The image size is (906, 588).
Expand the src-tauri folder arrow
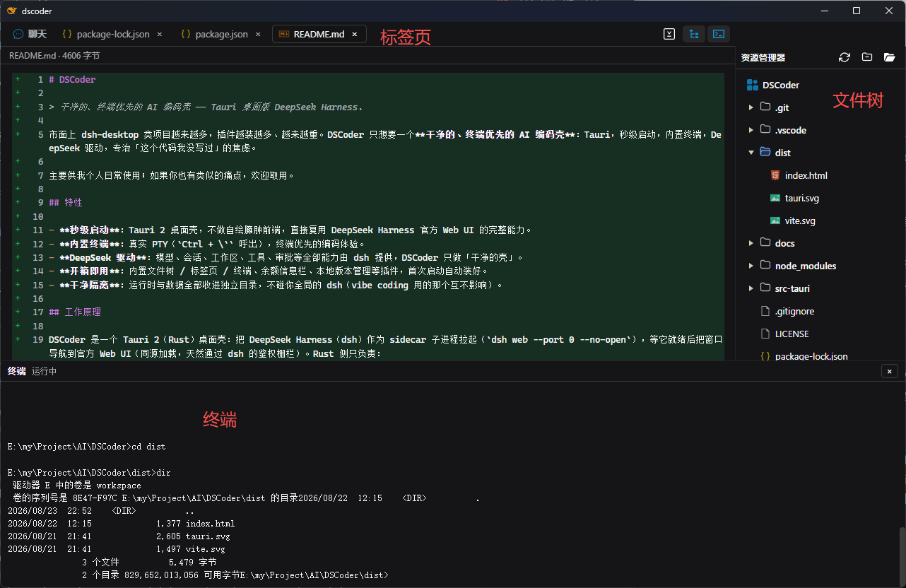pos(751,288)
